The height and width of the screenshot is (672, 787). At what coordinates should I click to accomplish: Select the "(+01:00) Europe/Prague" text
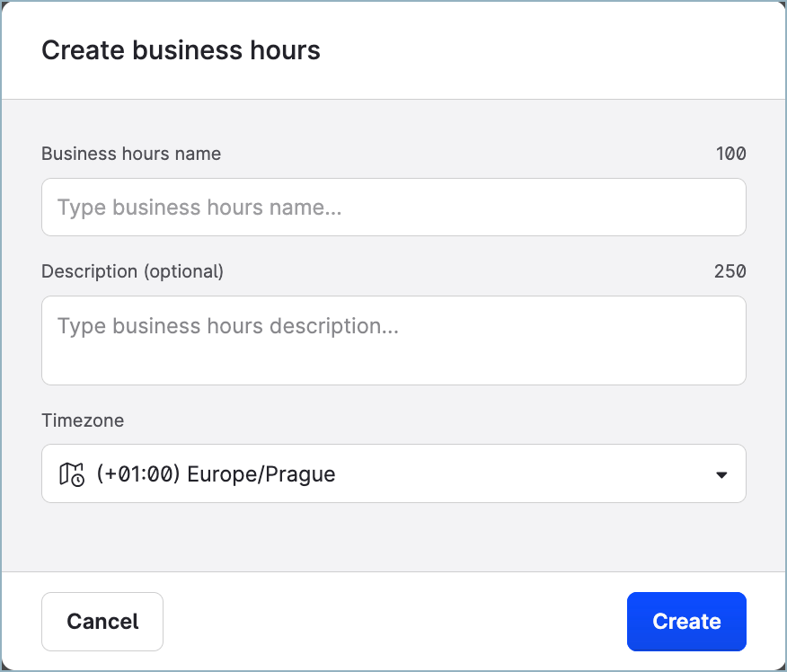click(x=216, y=473)
